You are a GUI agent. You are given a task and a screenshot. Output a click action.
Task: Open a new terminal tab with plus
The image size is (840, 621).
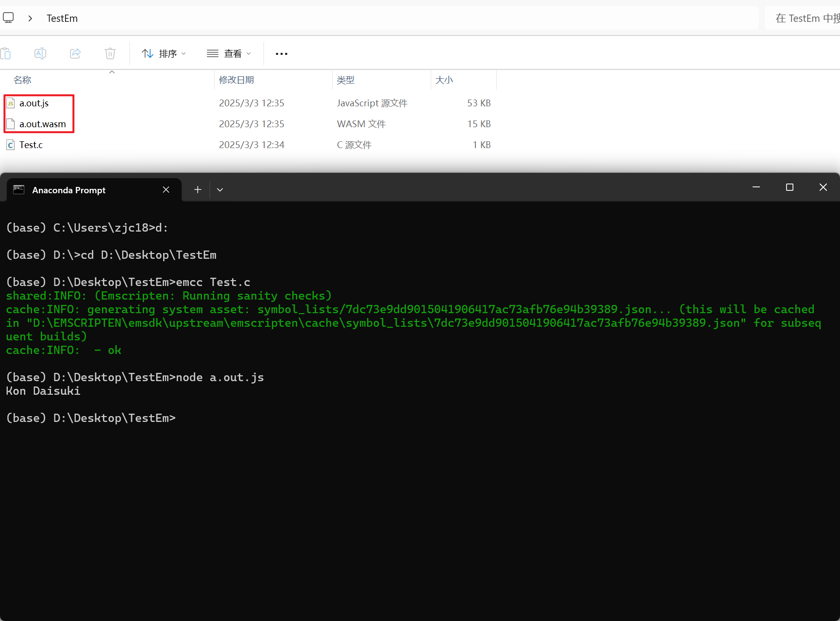coord(198,190)
